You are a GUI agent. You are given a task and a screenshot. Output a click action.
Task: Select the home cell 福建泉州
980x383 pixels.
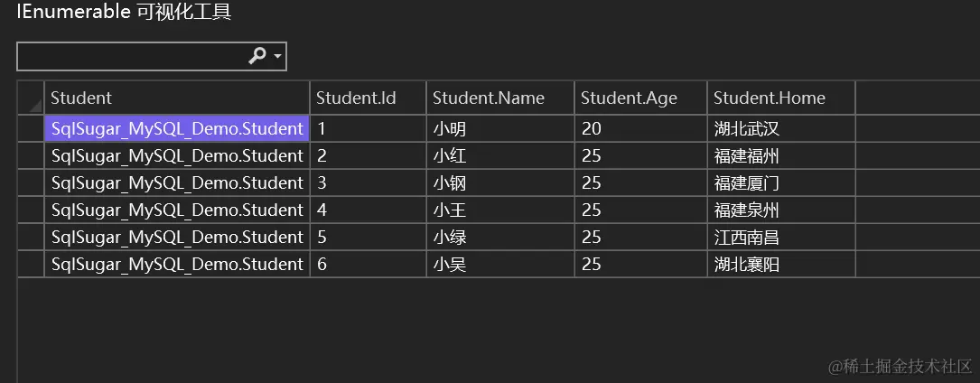(x=781, y=210)
